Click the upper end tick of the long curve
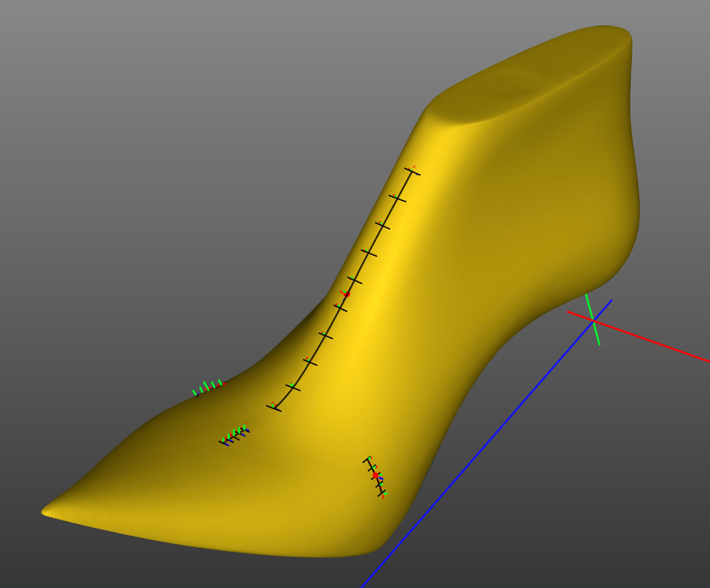 pyautogui.click(x=412, y=171)
